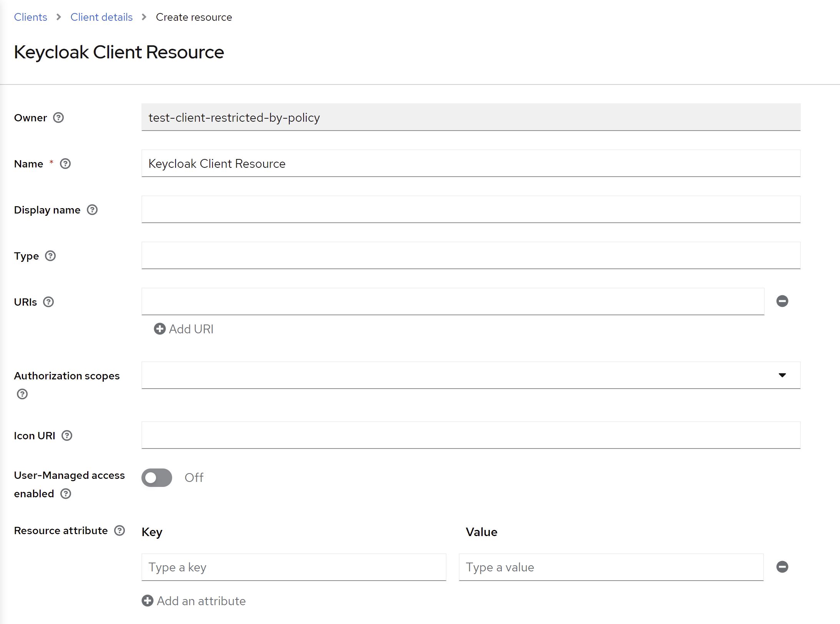Remove the attribute key-value row

pyautogui.click(x=782, y=567)
